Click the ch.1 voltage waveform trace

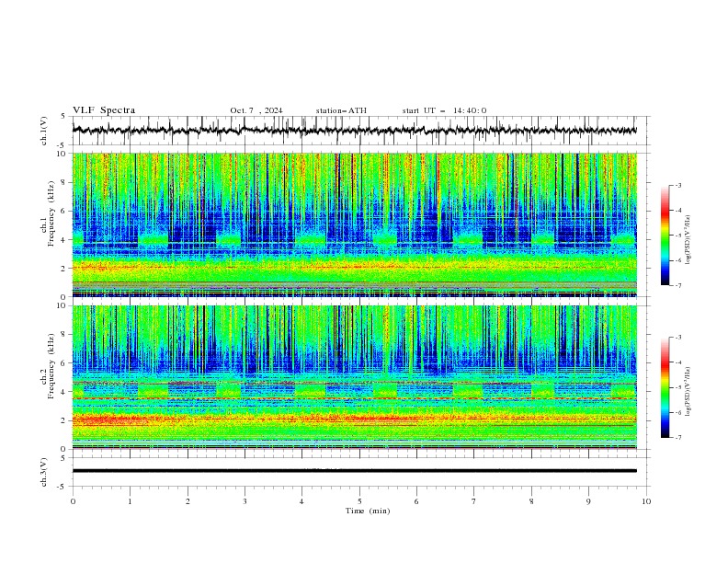point(355,131)
